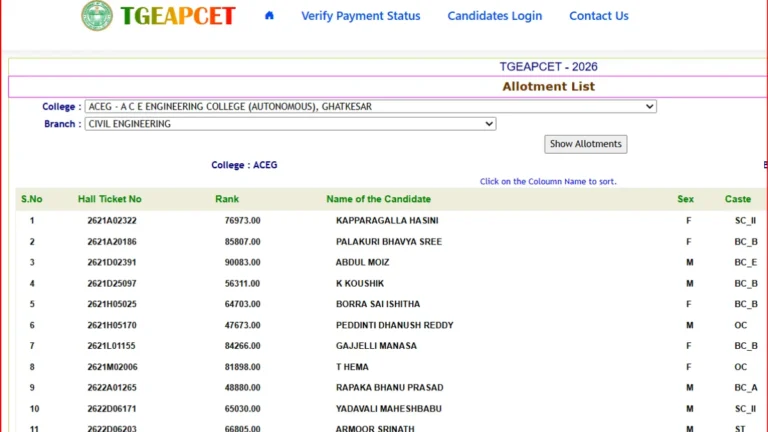
Task: Click Show Allotments button
Action: [585, 144]
